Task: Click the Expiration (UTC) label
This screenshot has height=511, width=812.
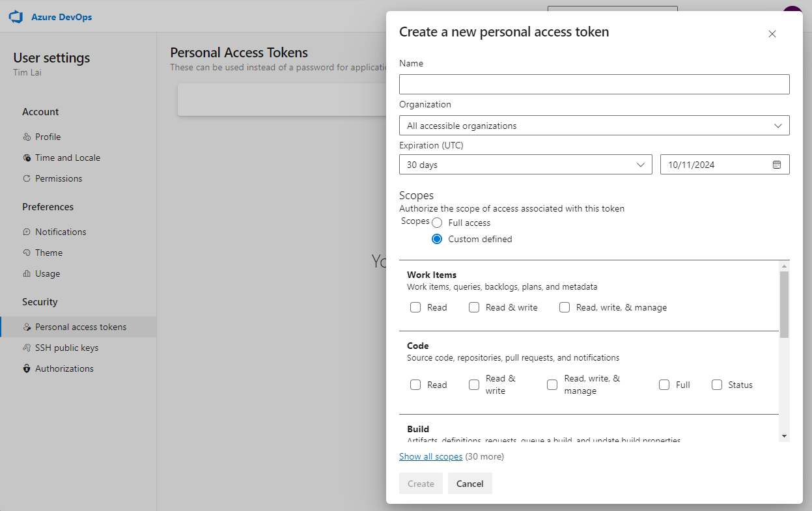Action: 431,145
